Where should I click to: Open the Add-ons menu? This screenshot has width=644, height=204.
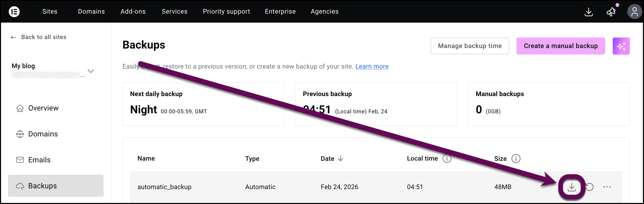(x=133, y=12)
